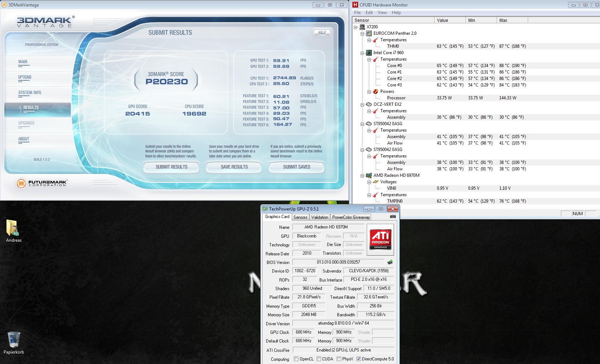Click the OCZ-VERT EX2 drive icon
Image resolution: width=600 pixels, height=364 pixels.
[369, 104]
